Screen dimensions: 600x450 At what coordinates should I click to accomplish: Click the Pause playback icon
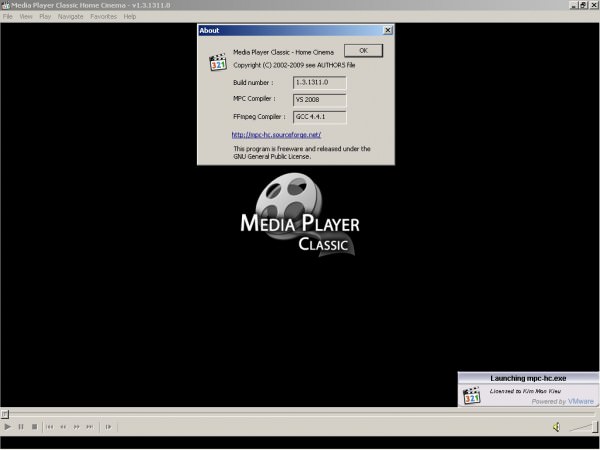[21, 427]
